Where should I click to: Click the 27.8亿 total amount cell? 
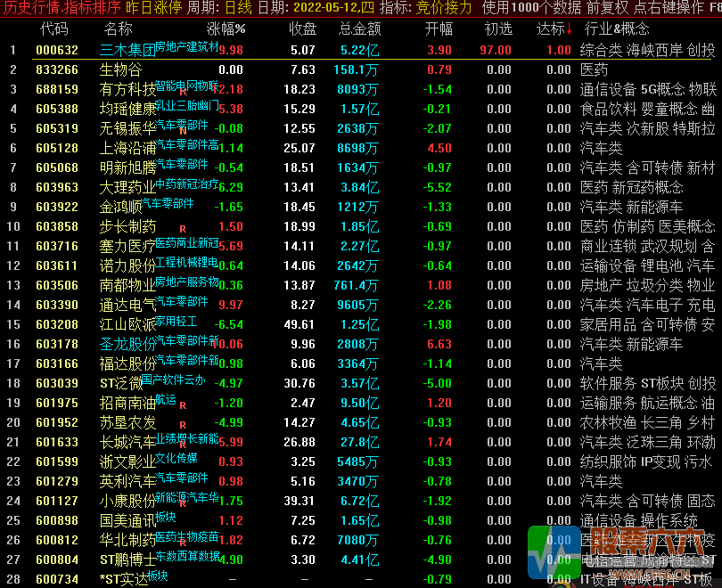359,442
